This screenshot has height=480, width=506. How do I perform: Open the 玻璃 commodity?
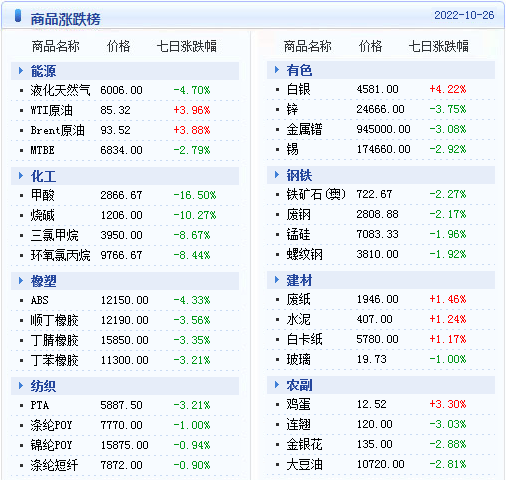[298, 359]
